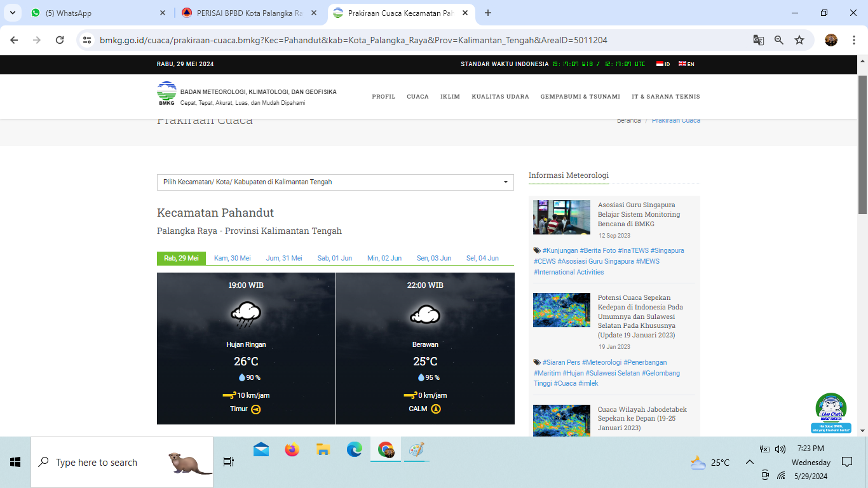Open Mail app in the taskbar

pyautogui.click(x=261, y=449)
